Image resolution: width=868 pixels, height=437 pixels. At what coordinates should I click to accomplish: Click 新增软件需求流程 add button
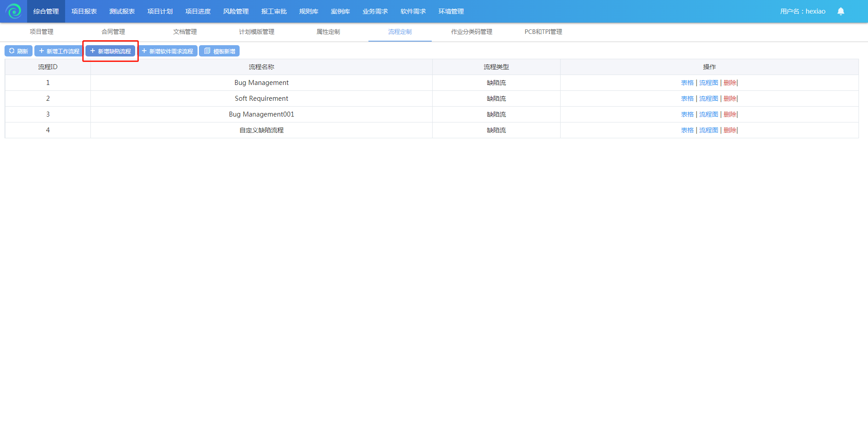(x=167, y=51)
